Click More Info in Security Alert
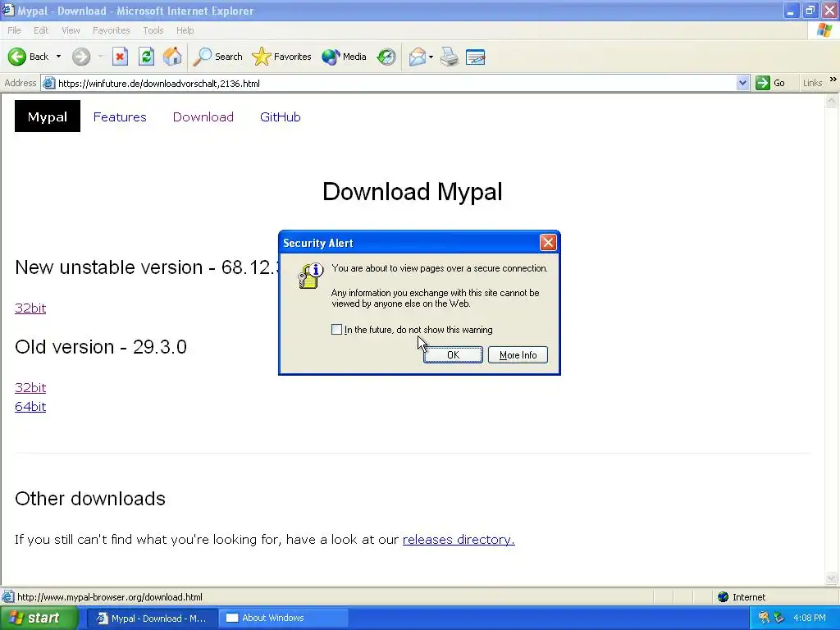This screenshot has width=840, height=630. [x=518, y=354]
